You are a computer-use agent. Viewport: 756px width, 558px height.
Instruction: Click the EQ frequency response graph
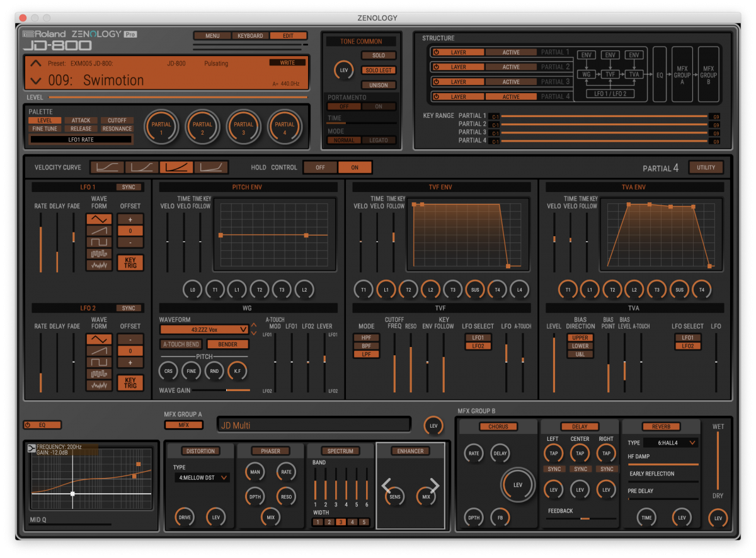91,479
